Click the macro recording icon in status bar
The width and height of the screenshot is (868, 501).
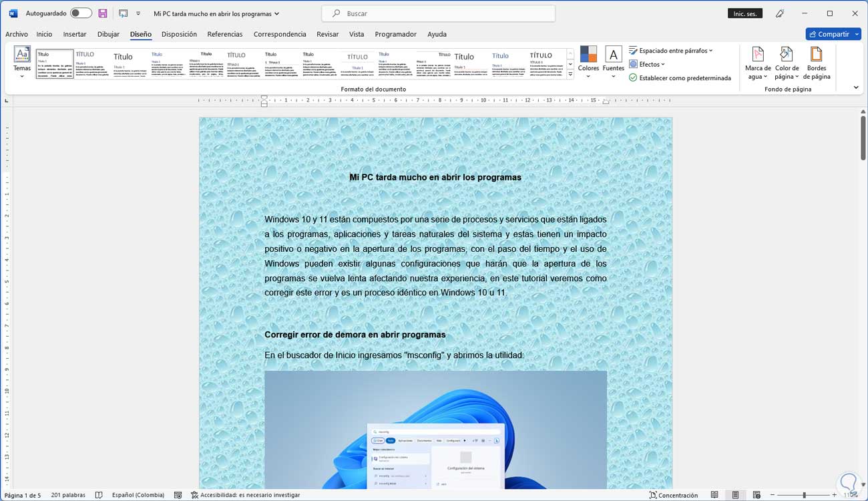coord(178,495)
